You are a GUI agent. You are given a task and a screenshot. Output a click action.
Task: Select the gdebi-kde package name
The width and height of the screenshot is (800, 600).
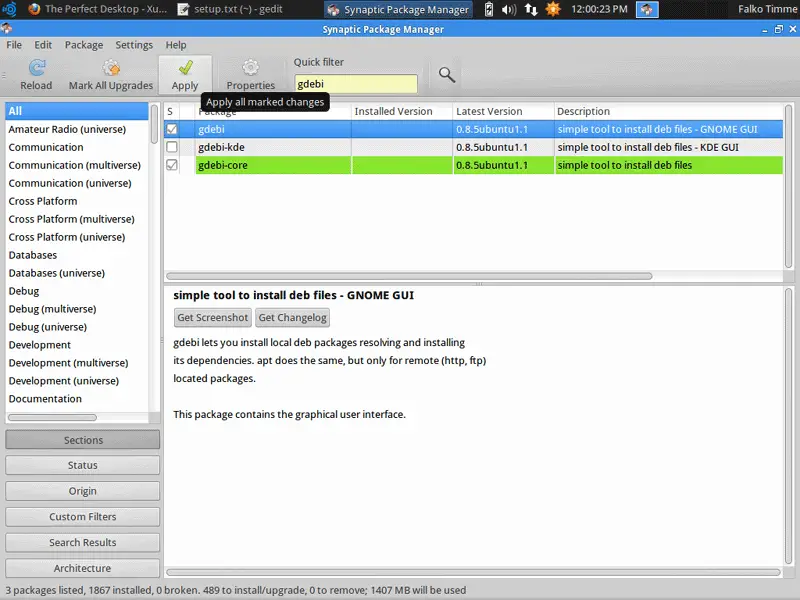tap(221, 147)
